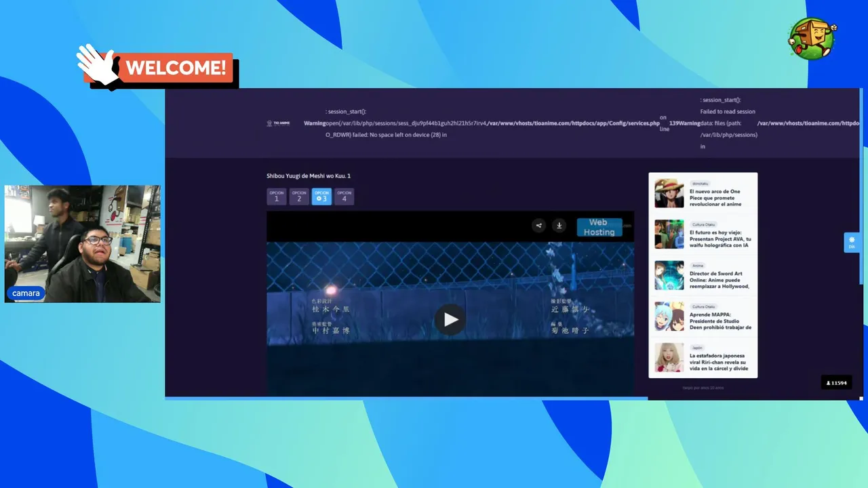The height and width of the screenshot is (488, 868).
Task: Select the highlighted Opcion 3 server
Action: pos(321,197)
